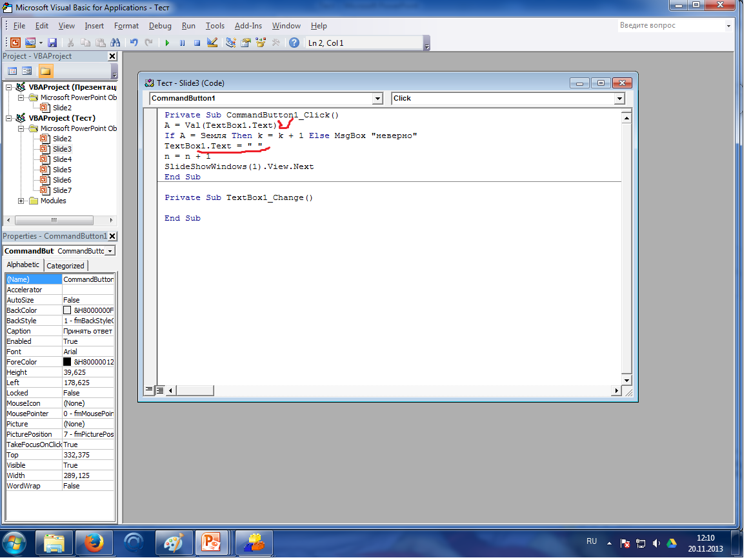This screenshot has height=560, width=751.
Task: Select Slide5 in the project tree
Action: click(63, 170)
